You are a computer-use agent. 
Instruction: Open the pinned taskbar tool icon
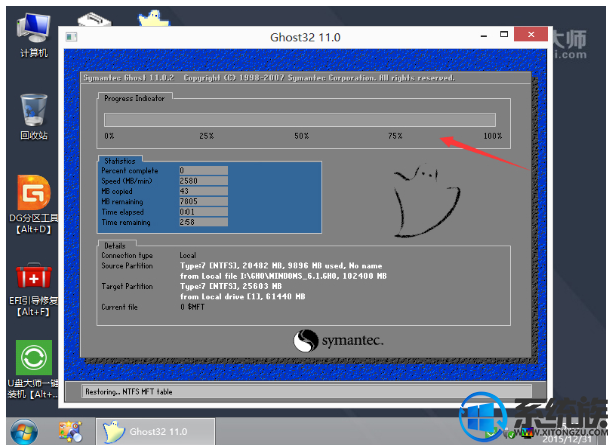pyautogui.click(x=70, y=431)
